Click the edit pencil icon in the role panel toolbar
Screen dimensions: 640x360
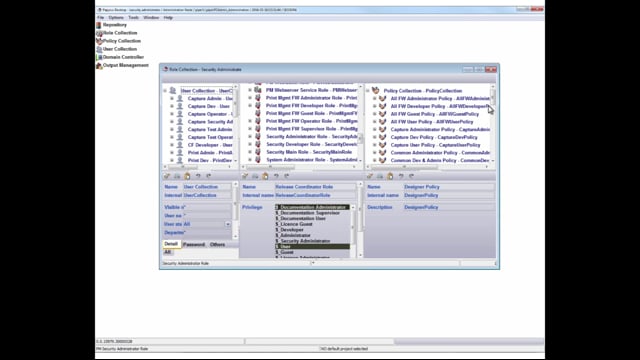coord(245,176)
